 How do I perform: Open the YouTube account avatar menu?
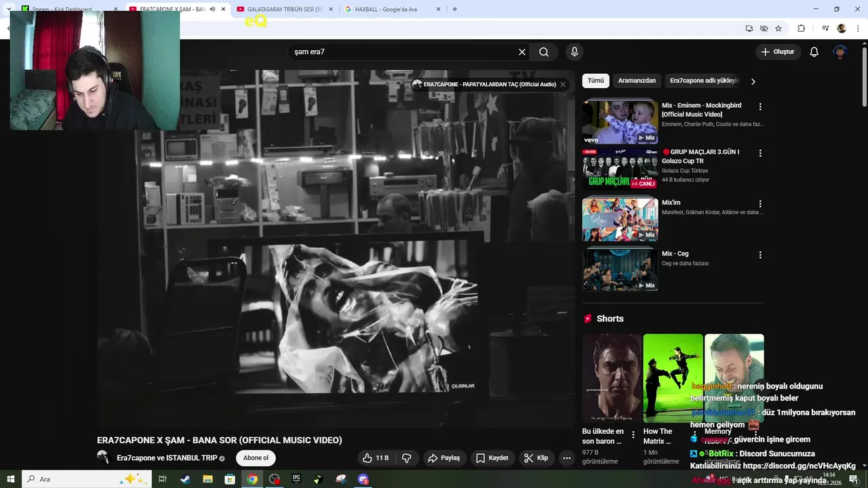coord(840,52)
